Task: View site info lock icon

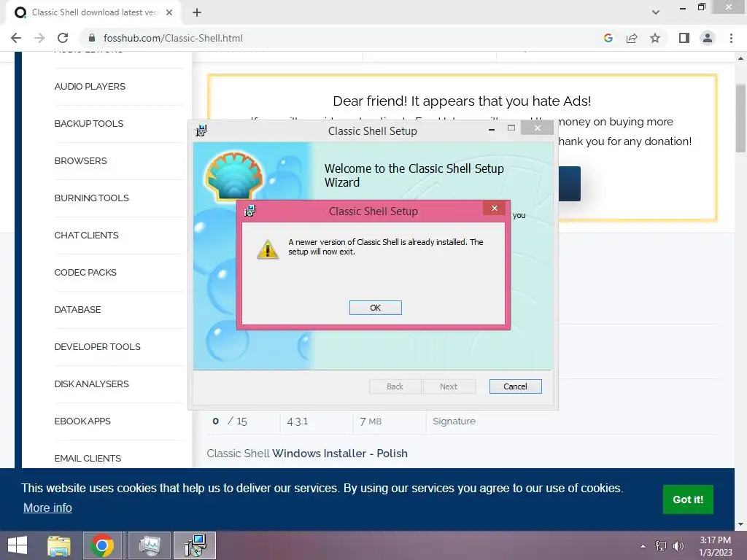Action: pos(92,38)
